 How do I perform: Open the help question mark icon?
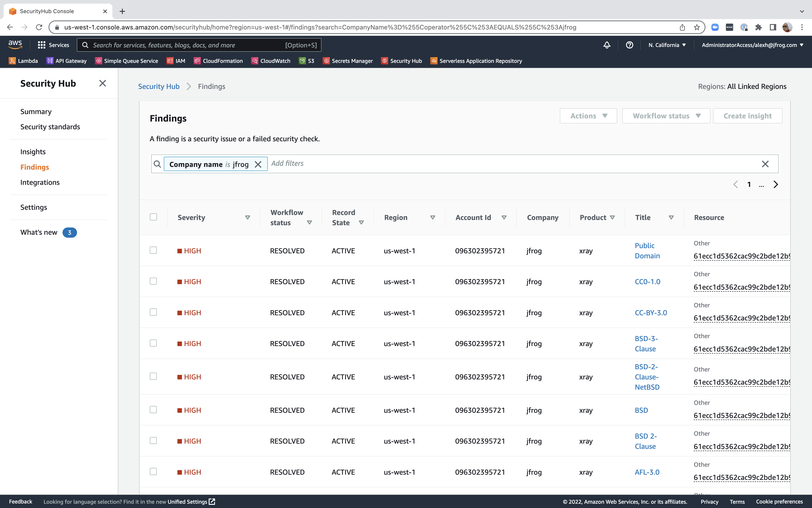(x=629, y=45)
